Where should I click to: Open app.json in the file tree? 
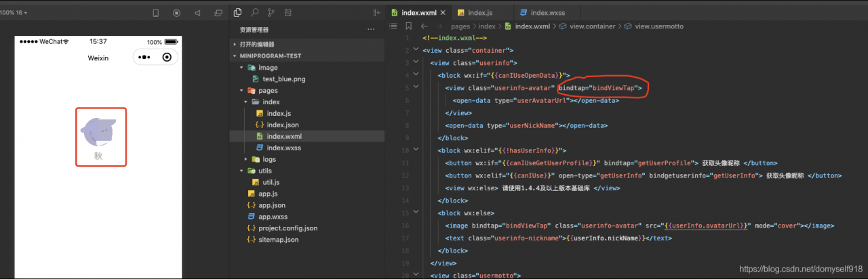point(271,205)
